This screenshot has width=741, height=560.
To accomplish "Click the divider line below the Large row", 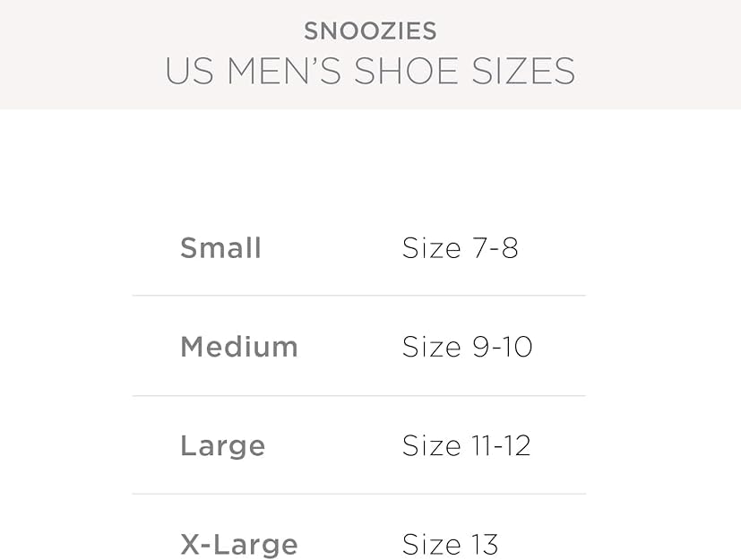I will [358, 494].
